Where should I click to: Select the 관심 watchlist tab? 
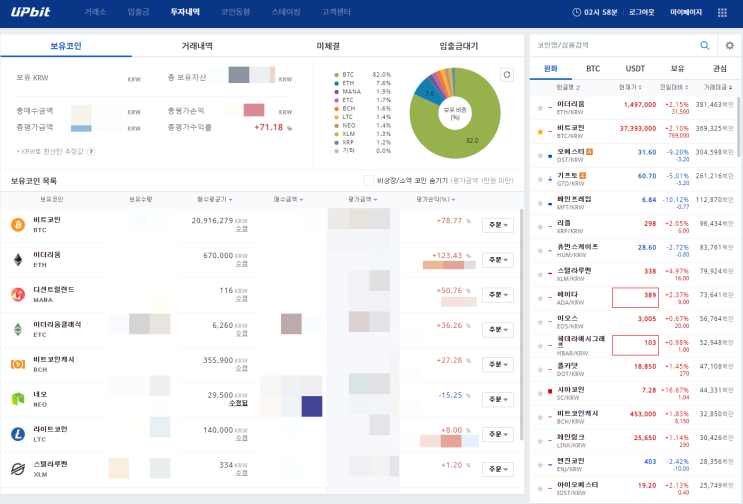tap(720, 69)
